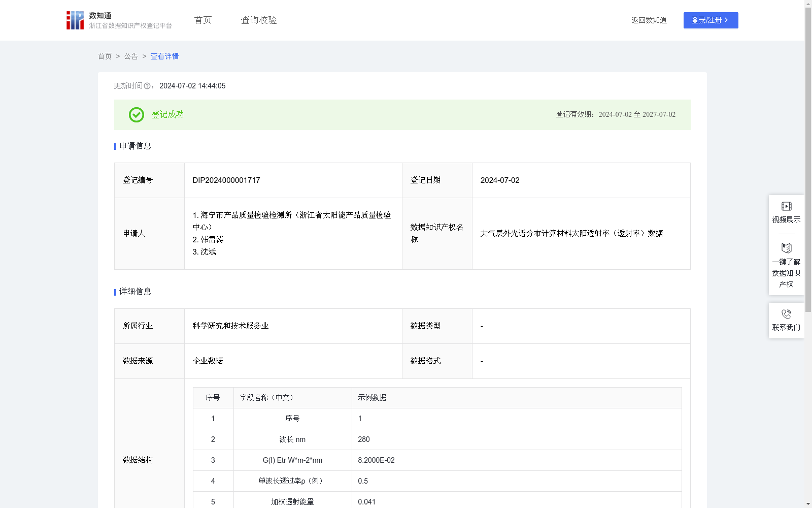
Task: Click 首页 in the breadcrumb
Action: (x=105, y=56)
